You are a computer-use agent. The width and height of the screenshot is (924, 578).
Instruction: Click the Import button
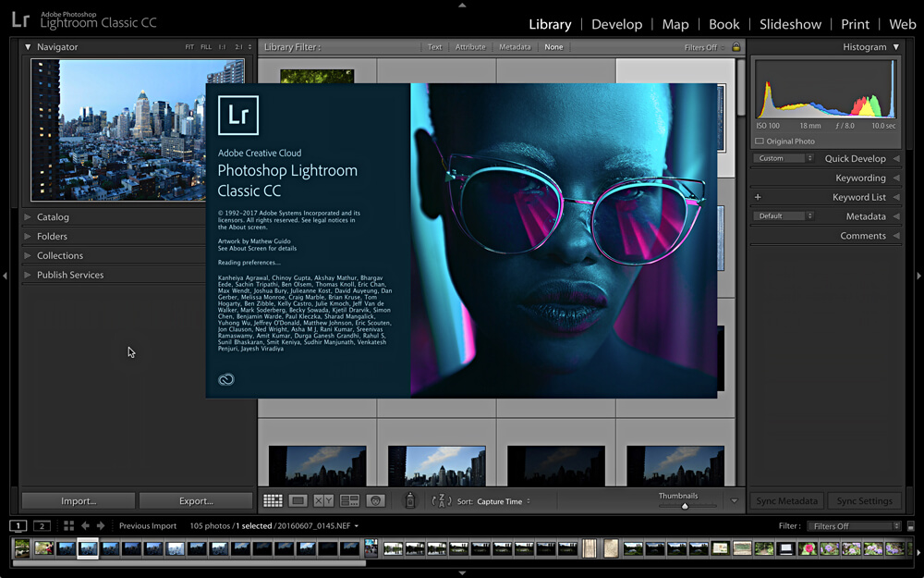77,500
